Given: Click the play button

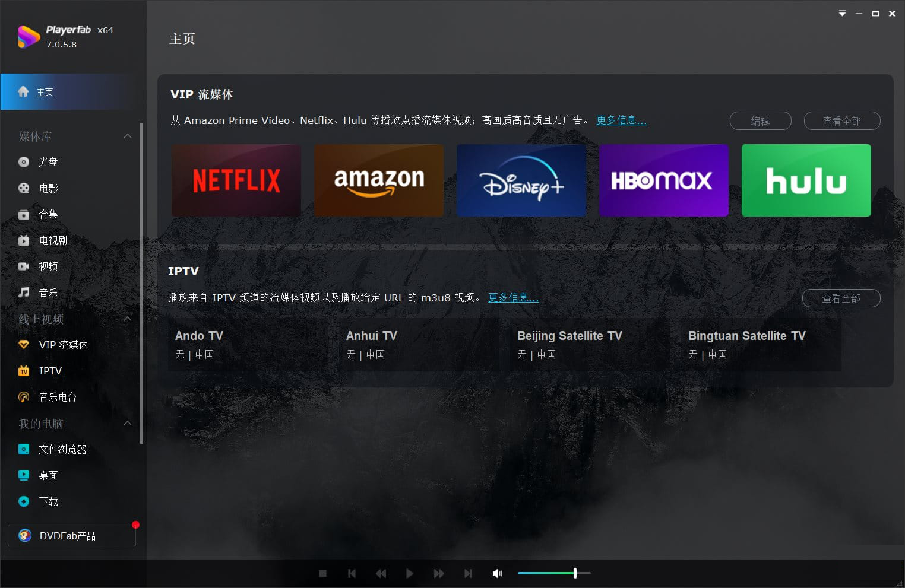Looking at the screenshot, I should [410, 573].
